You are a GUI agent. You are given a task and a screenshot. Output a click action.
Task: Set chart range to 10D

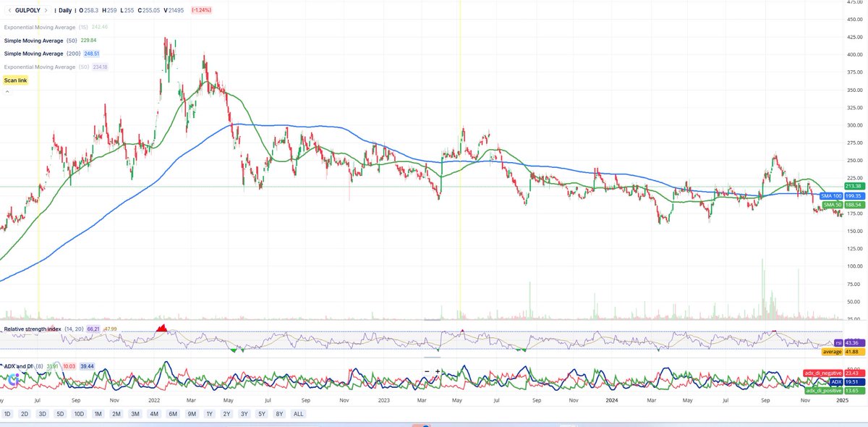point(79,414)
